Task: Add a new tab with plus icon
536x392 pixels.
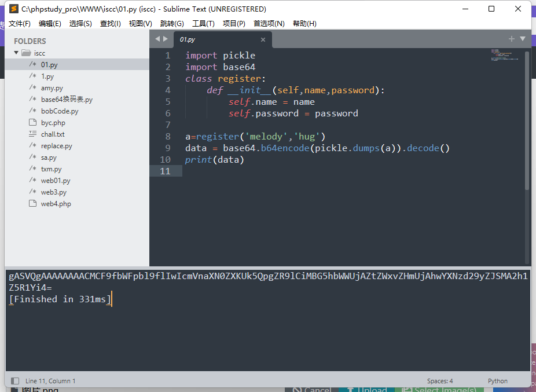Action: click(x=511, y=39)
